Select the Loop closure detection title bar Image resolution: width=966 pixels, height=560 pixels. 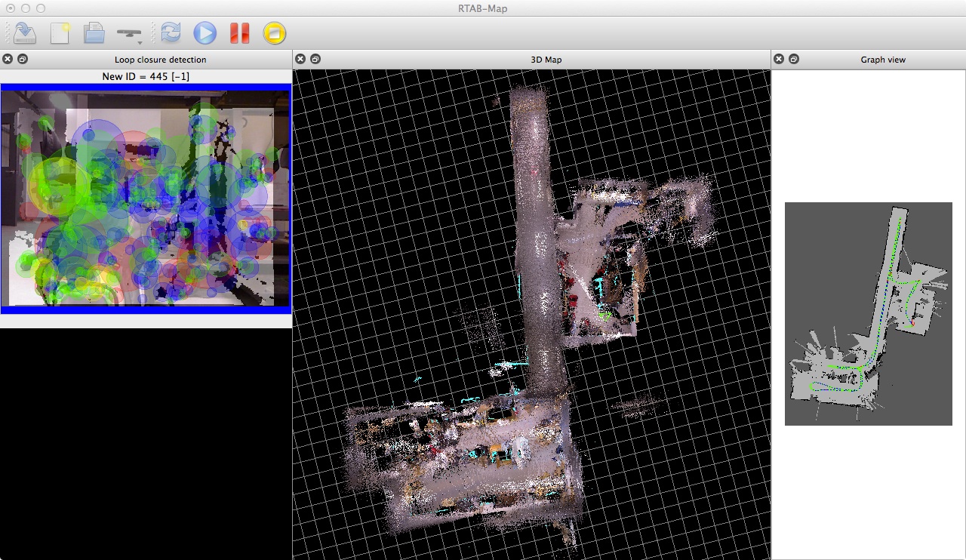pos(160,60)
